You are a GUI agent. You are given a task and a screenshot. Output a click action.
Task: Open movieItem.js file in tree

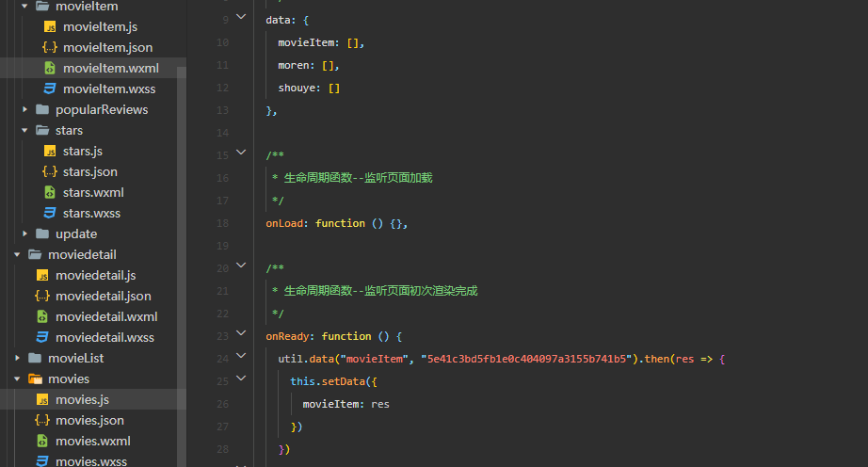(100, 26)
